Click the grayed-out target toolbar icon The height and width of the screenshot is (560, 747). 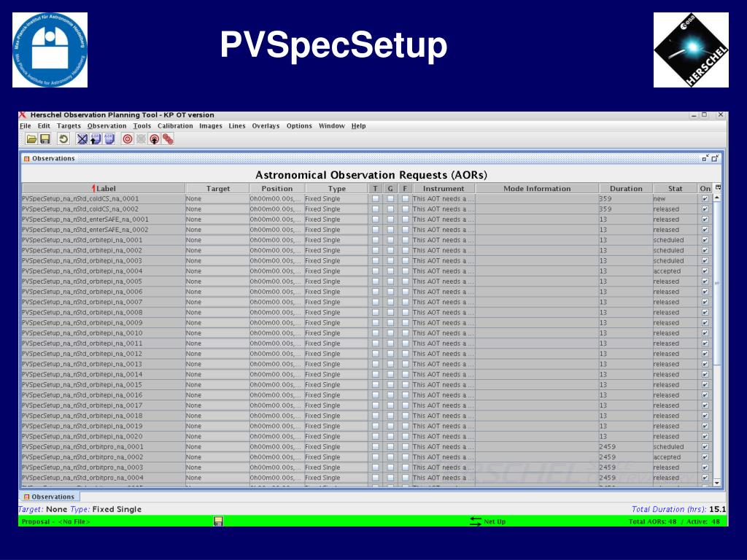(x=141, y=139)
